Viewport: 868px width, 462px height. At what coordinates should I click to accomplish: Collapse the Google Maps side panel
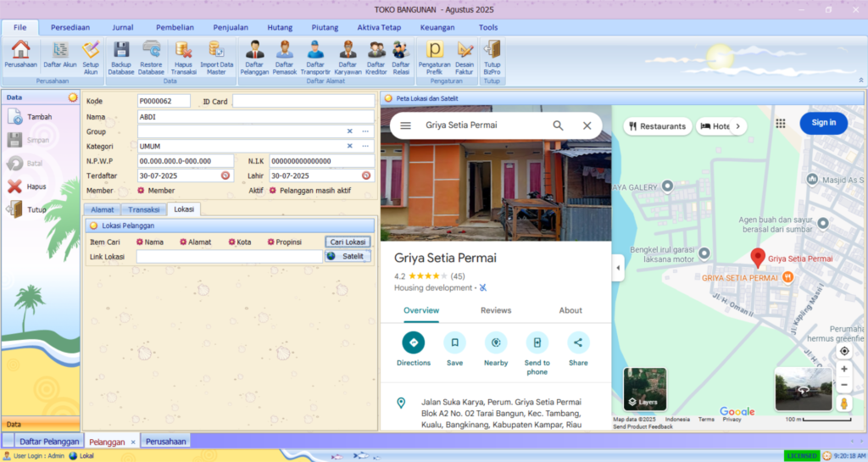pyautogui.click(x=617, y=268)
